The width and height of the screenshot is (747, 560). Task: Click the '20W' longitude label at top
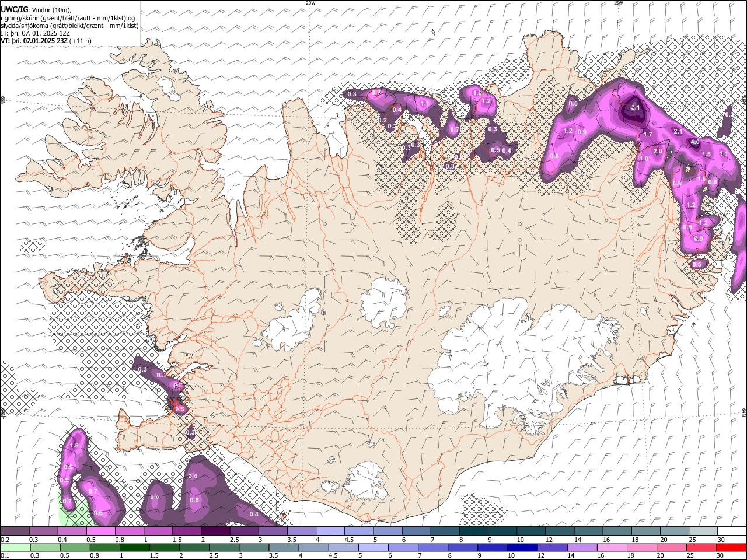pos(310,3)
